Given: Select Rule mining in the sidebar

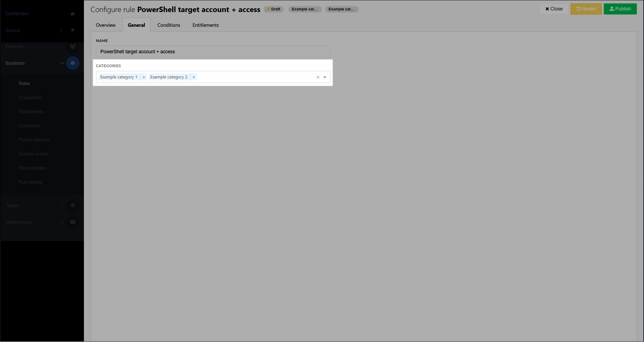Looking at the screenshot, I should [31, 182].
